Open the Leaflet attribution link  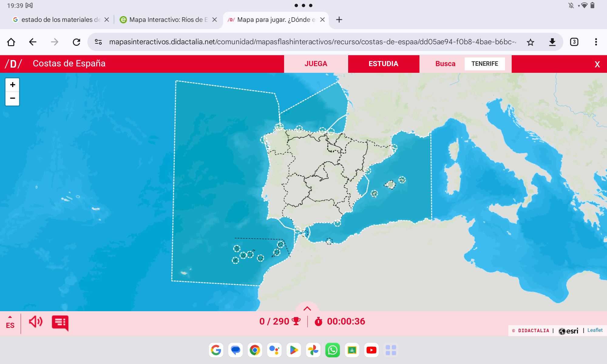(595, 330)
